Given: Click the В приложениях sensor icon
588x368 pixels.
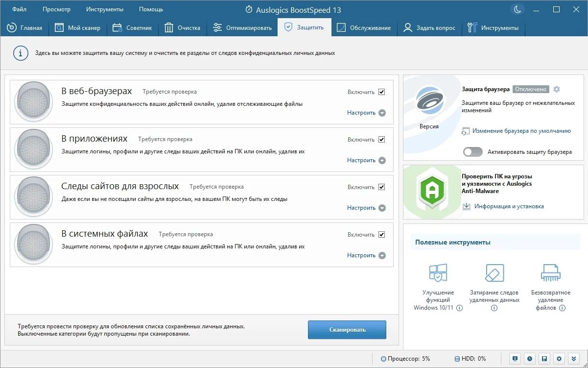Looking at the screenshot, I should 34,149.
